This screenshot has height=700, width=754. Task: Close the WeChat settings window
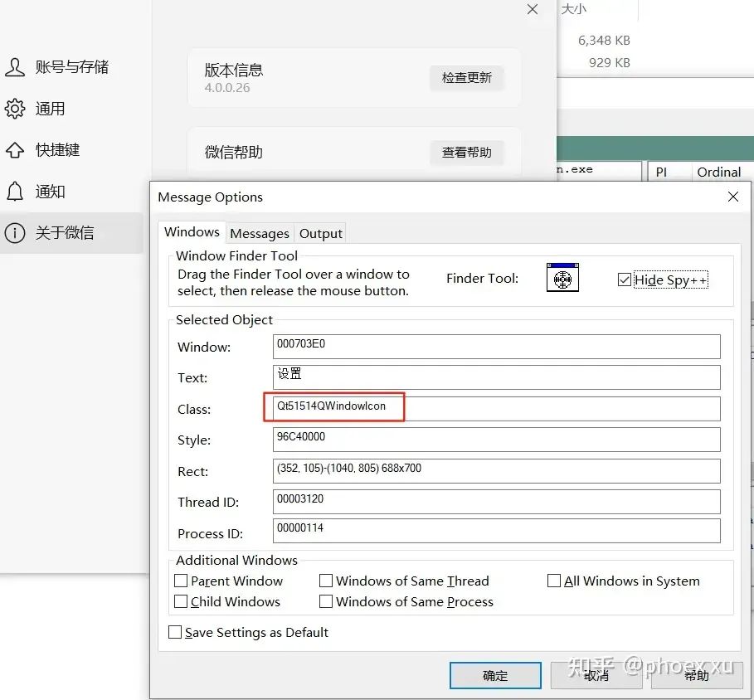(533, 9)
